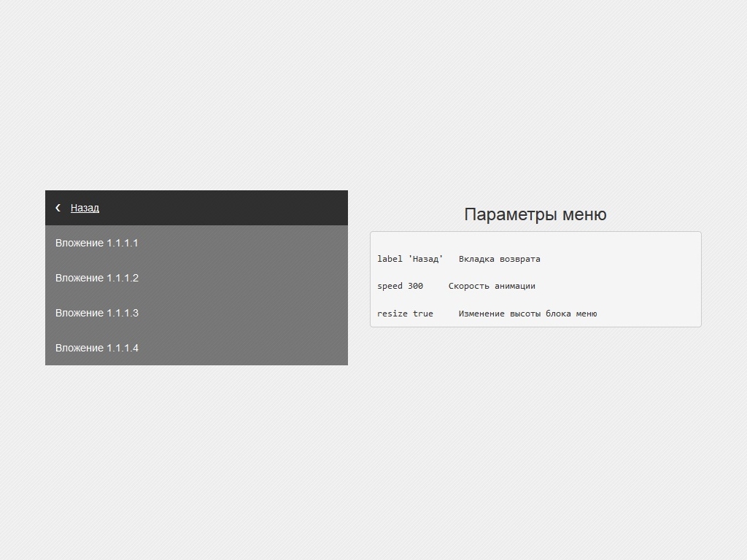The width and height of the screenshot is (747, 560).
Task: Click the Вкладка возврата description
Action: point(499,259)
